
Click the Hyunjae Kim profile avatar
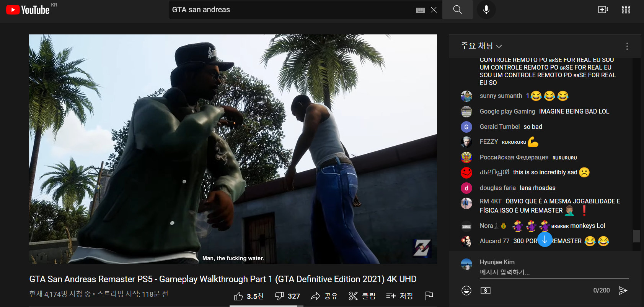tap(466, 264)
